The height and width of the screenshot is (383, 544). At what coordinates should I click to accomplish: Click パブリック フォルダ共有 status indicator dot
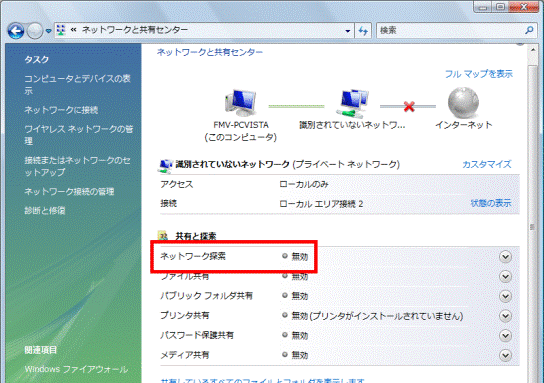pos(285,296)
